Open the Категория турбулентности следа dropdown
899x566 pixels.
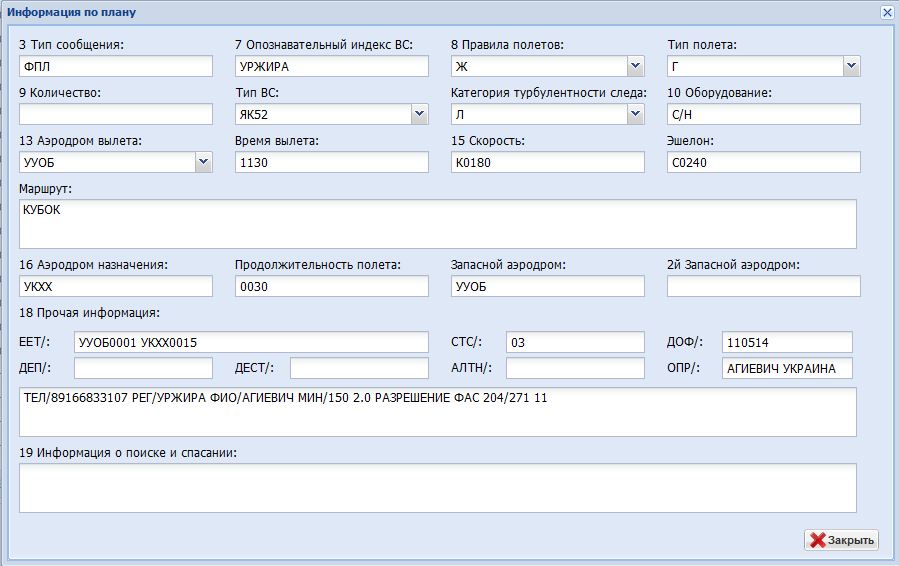click(635, 115)
